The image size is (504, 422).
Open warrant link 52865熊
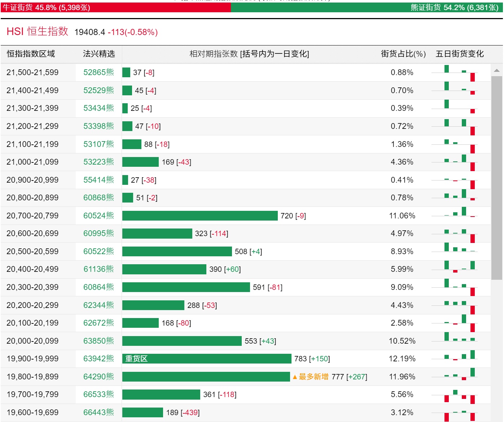98,73
